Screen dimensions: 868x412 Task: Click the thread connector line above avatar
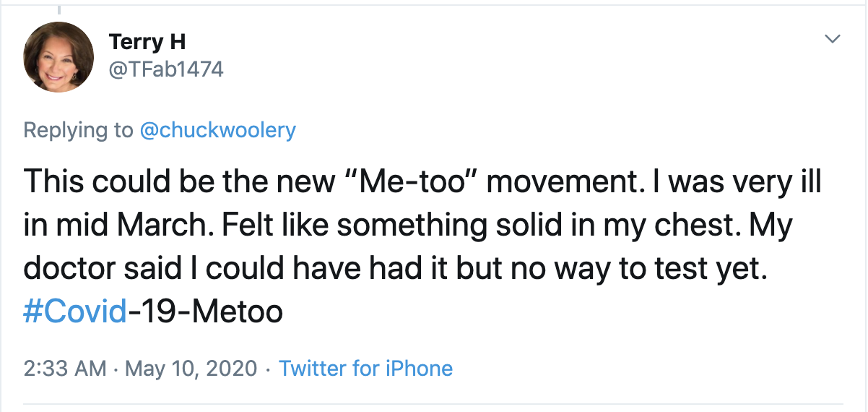58,9
